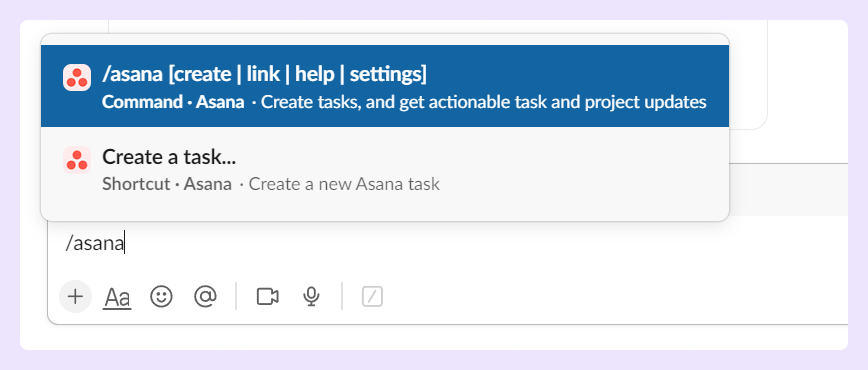The width and height of the screenshot is (868, 370).
Task: Record an audio clip with microphone icon
Action: [311, 297]
